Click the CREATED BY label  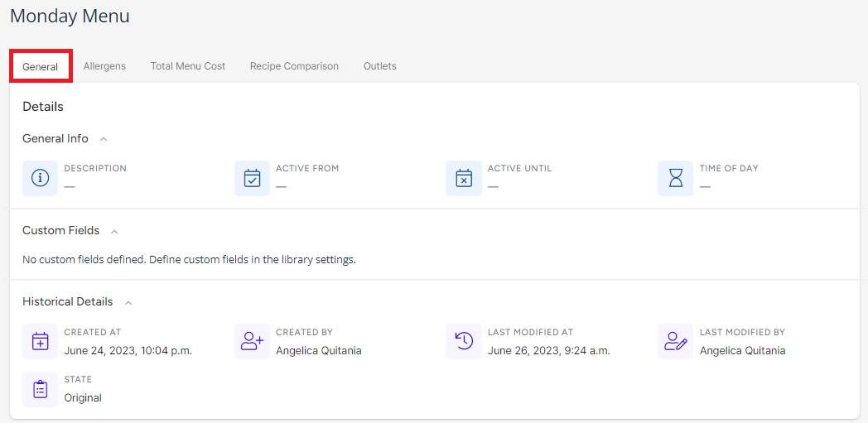click(x=305, y=332)
